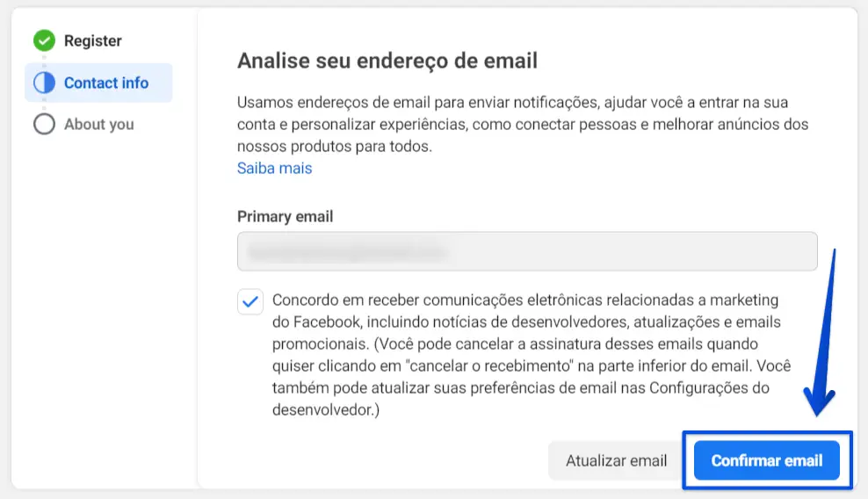Click the Concordo em receber comunicações label text
Viewport: 868px width, 499px height.
pyautogui.click(x=525, y=300)
